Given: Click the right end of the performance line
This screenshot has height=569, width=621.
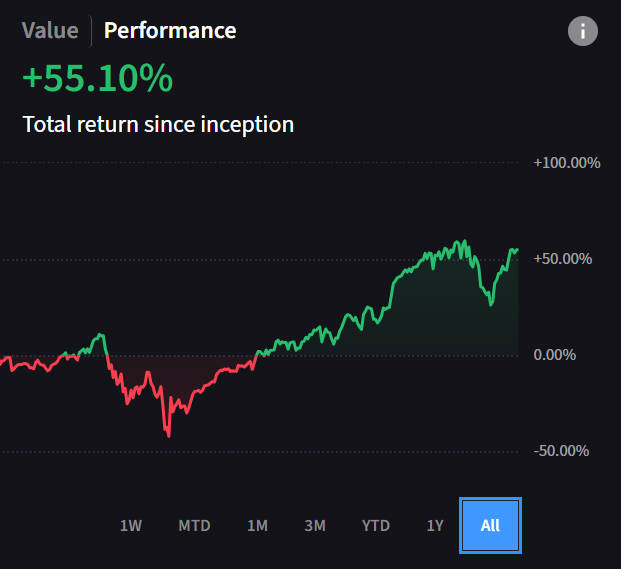Looking at the screenshot, I should pyautogui.click(x=517, y=249).
